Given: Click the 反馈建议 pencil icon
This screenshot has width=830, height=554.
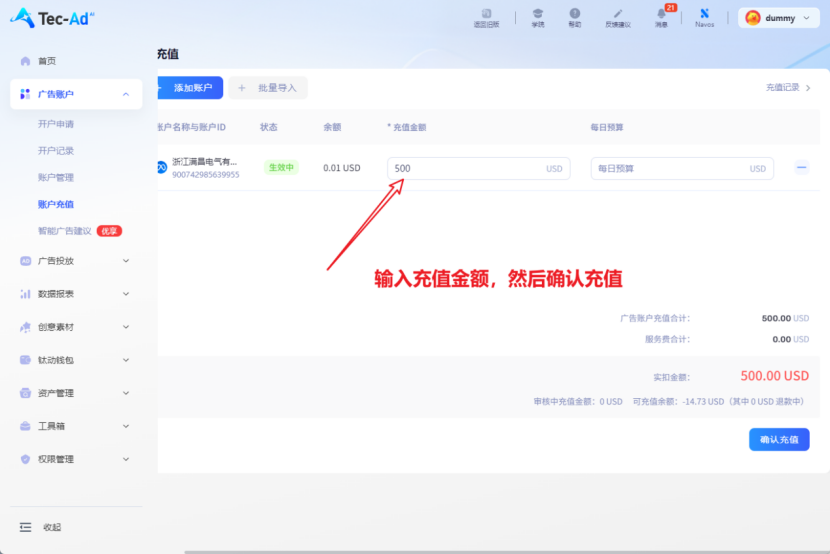Looking at the screenshot, I should (618, 14).
